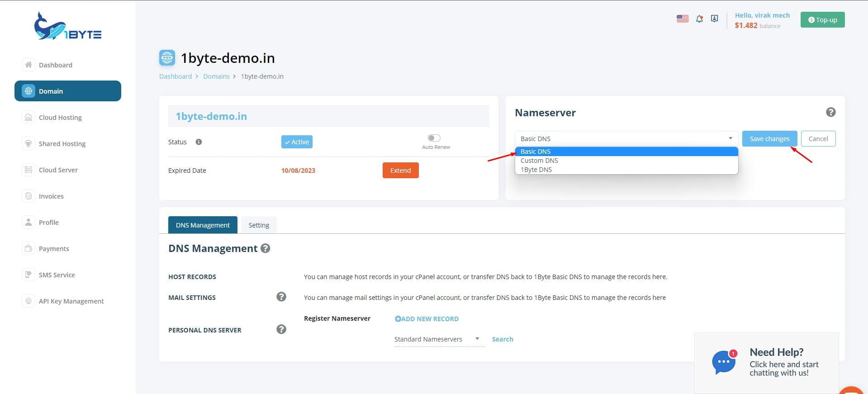Switch to the DNS Management tab
The image size is (868, 394).
(203, 225)
